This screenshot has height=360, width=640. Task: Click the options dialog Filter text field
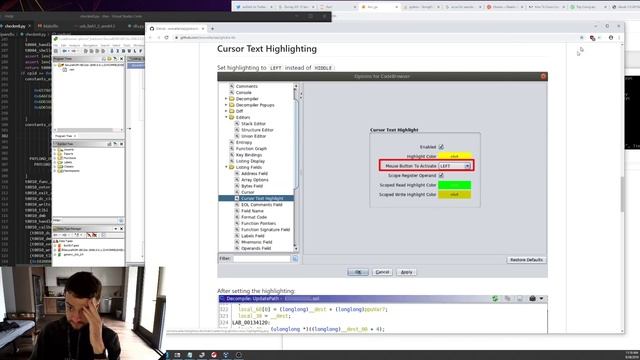(x=261, y=258)
